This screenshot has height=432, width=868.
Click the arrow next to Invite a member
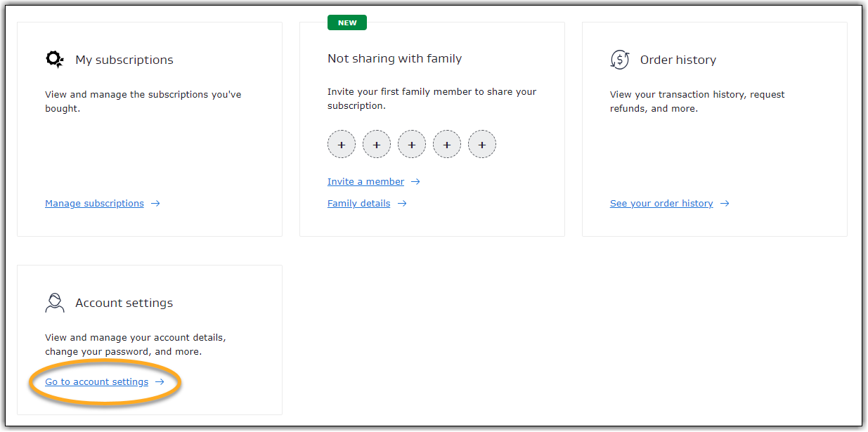415,182
